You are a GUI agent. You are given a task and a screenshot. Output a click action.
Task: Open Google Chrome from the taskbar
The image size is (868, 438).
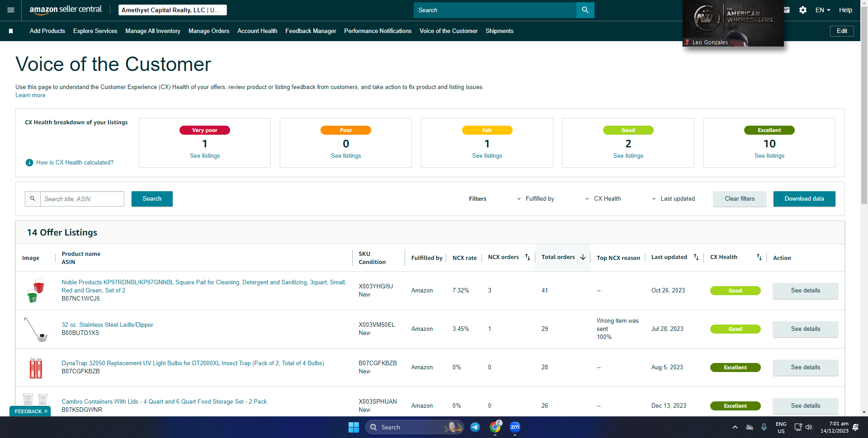click(495, 427)
